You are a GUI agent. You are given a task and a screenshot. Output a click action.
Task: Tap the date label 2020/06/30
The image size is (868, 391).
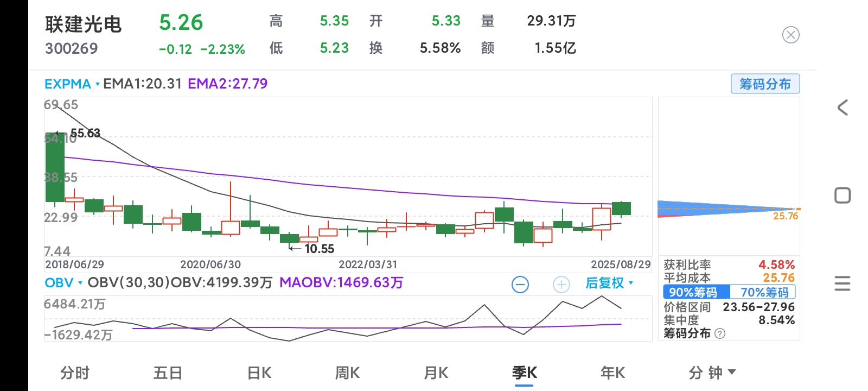(210, 264)
